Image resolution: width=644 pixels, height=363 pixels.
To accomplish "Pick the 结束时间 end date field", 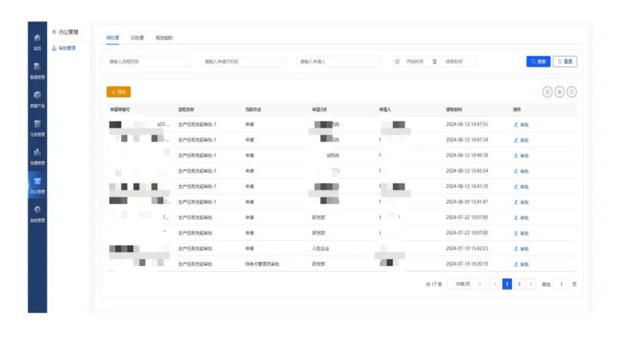I will click(x=454, y=61).
